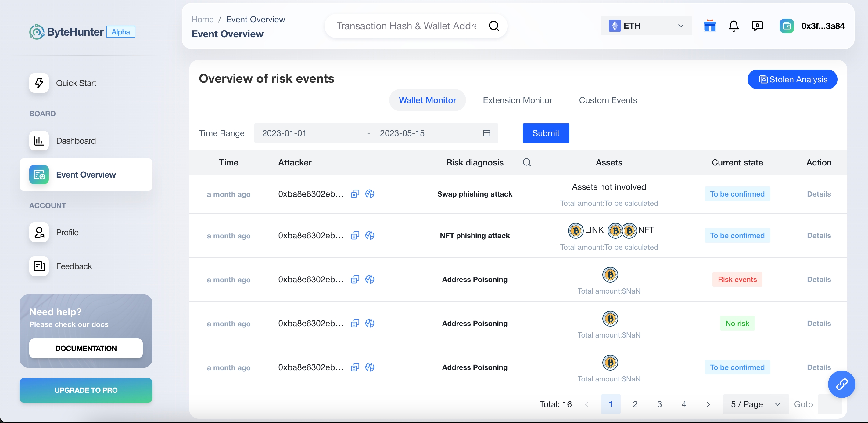Go to page 3
The width and height of the screenshot is (868, 423).
(x=659, y=404)
